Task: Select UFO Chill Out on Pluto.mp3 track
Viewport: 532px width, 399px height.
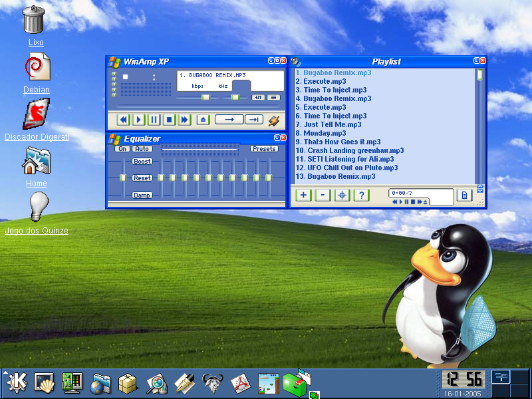Action: [x=346, y=168]
